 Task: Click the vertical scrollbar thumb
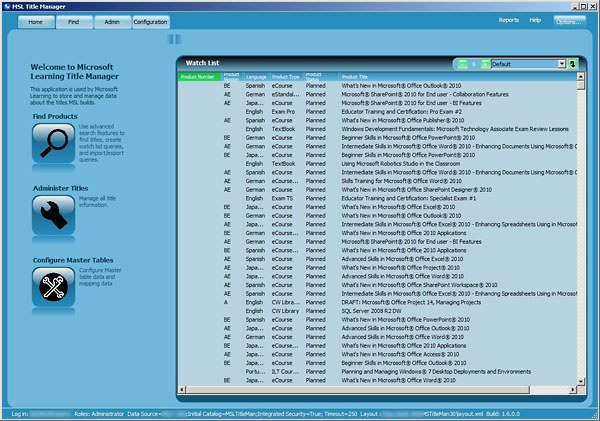coord(581,85)
